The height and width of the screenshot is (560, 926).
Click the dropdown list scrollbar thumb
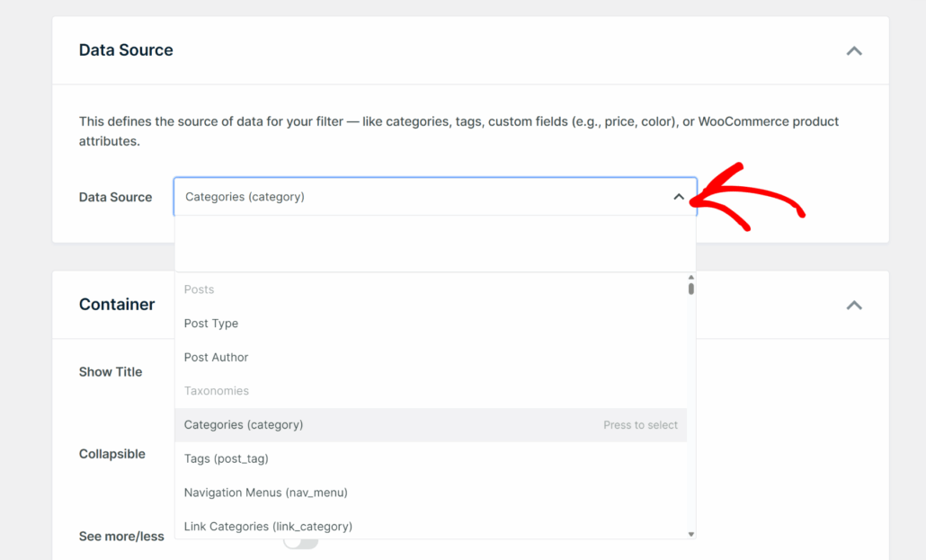[690, 286]
